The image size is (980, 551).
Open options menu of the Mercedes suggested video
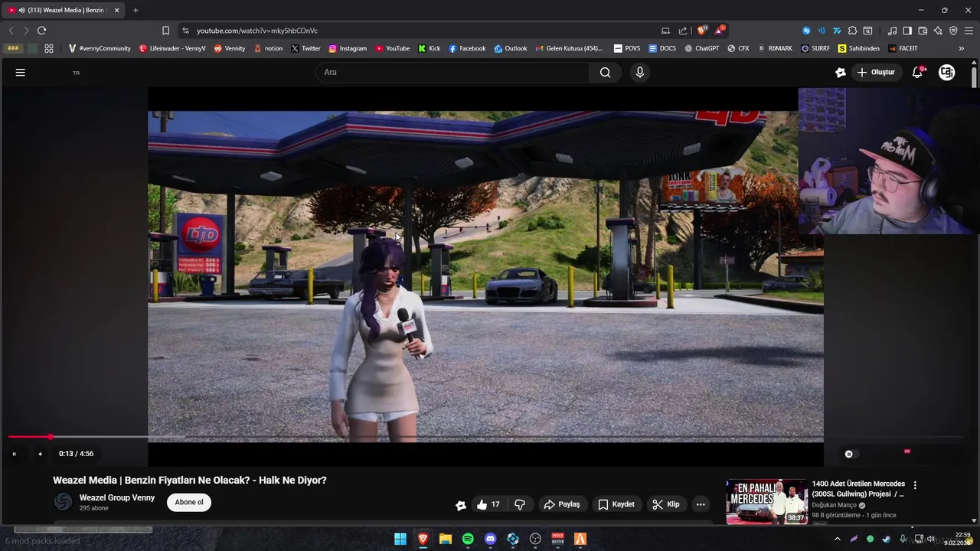tap(915, 485)
